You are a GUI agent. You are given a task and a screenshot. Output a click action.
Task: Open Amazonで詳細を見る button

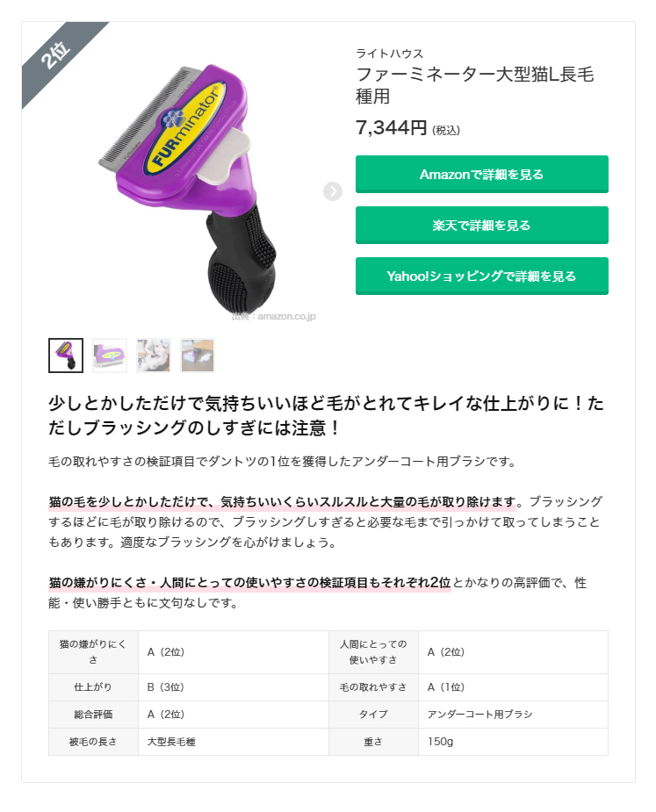(481, 175)
